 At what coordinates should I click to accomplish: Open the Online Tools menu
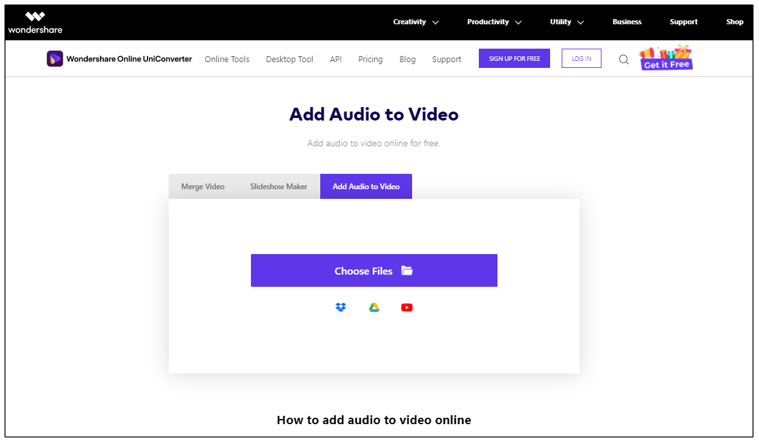click(x=227, y=59)
